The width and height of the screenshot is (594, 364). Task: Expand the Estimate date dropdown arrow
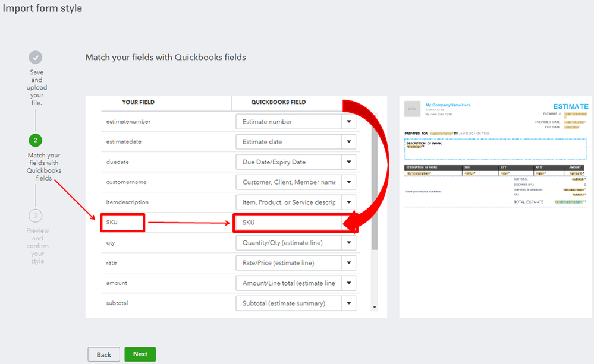coord(348,142)
